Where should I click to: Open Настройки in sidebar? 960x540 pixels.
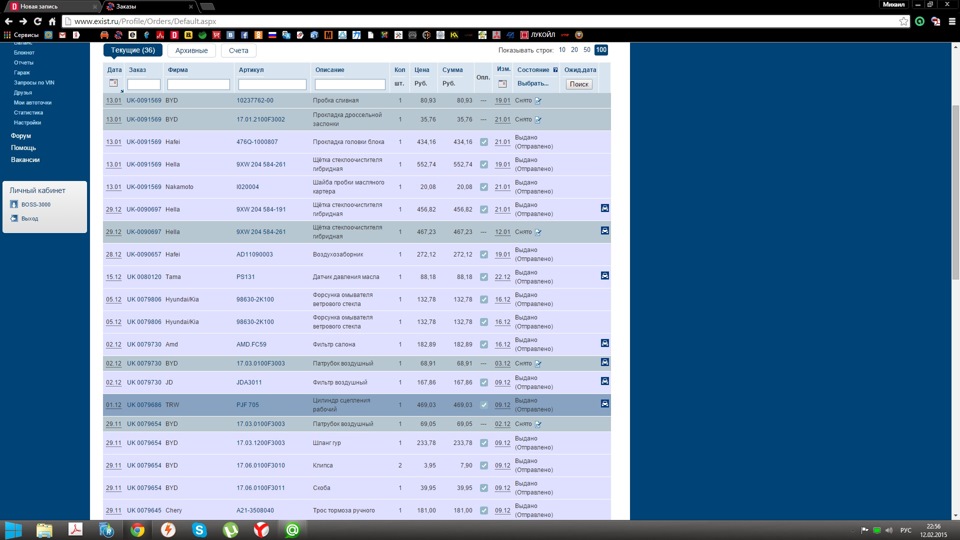(x=28, y=122)
